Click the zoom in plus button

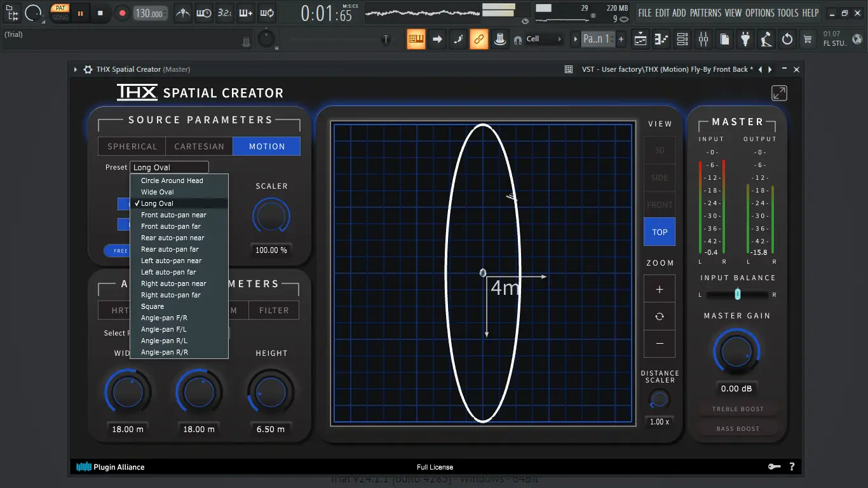pyautogui.click(x=660, y=290)
